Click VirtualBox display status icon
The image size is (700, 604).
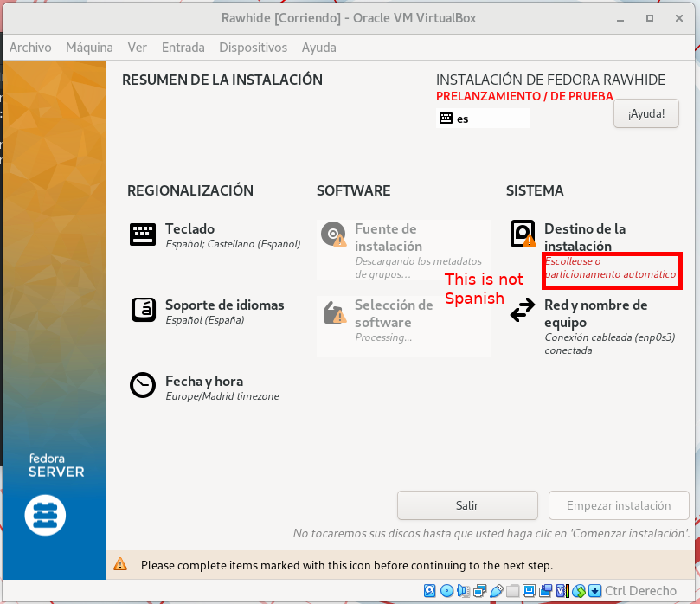pos(529,591)
